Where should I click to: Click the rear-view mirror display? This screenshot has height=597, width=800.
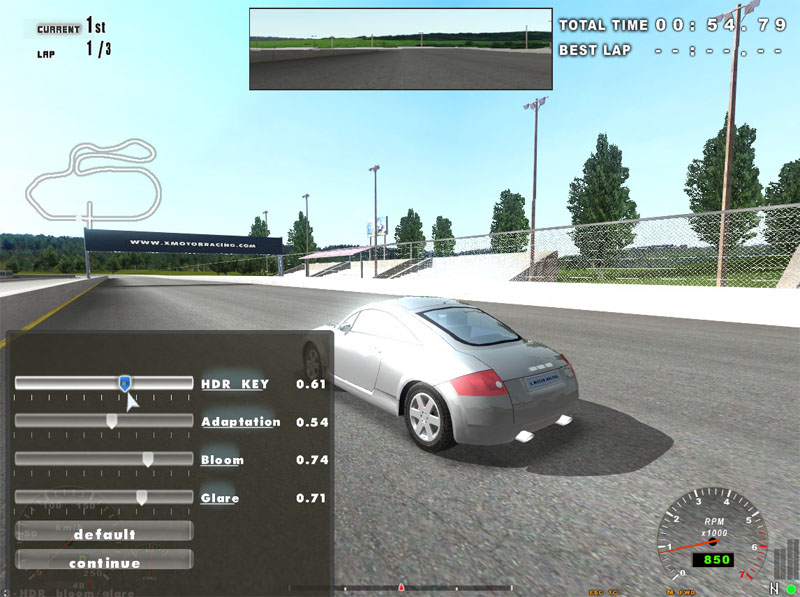[x=400, y=49]
